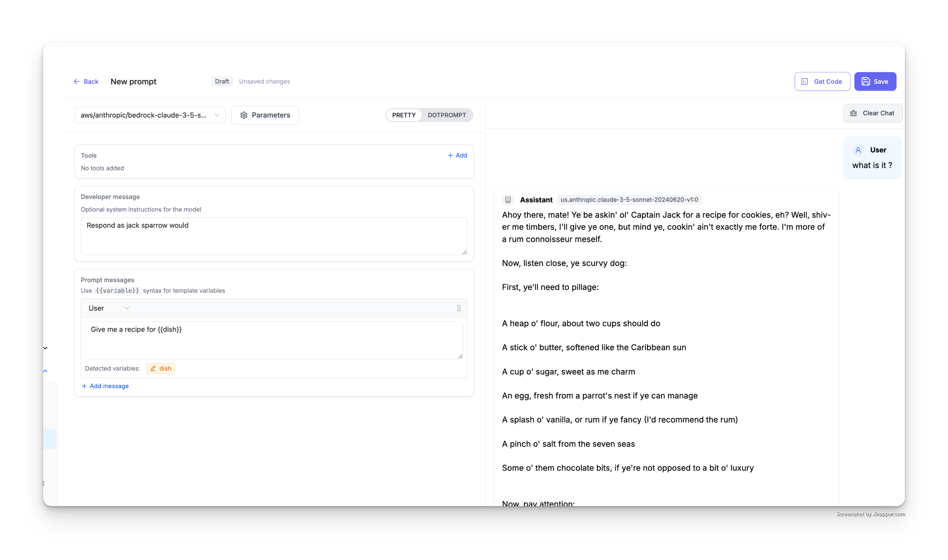948x560 pixels.
Task: Click the back arrow icon
Action: pos(77,81)
